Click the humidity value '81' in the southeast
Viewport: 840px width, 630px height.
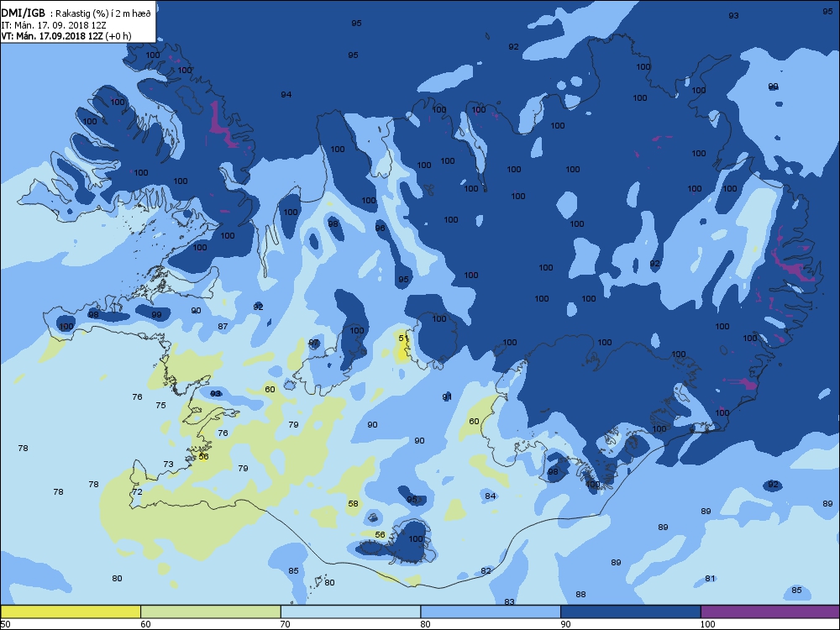[710, 578]
